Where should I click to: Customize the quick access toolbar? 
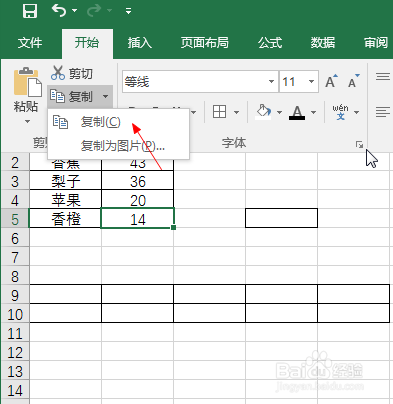click(128, 11)
